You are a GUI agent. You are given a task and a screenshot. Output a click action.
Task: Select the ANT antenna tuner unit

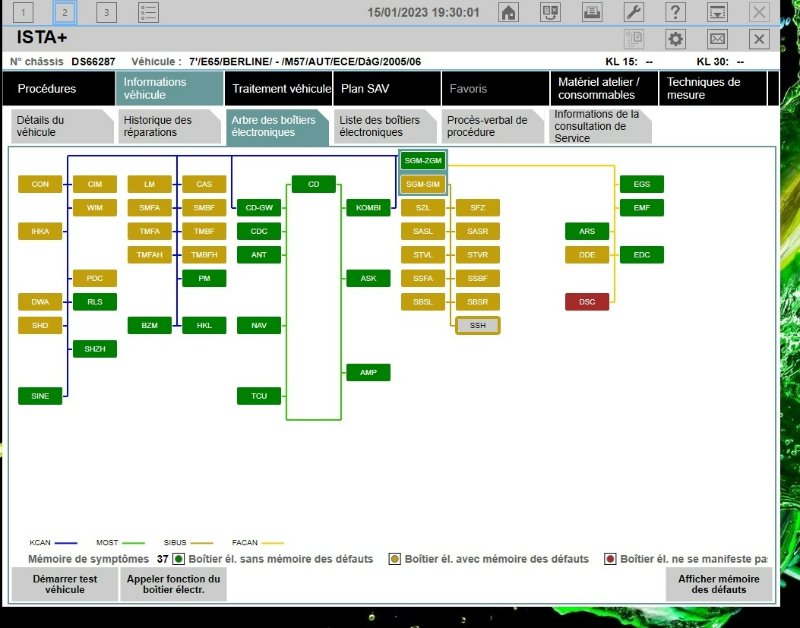(259, 255)
